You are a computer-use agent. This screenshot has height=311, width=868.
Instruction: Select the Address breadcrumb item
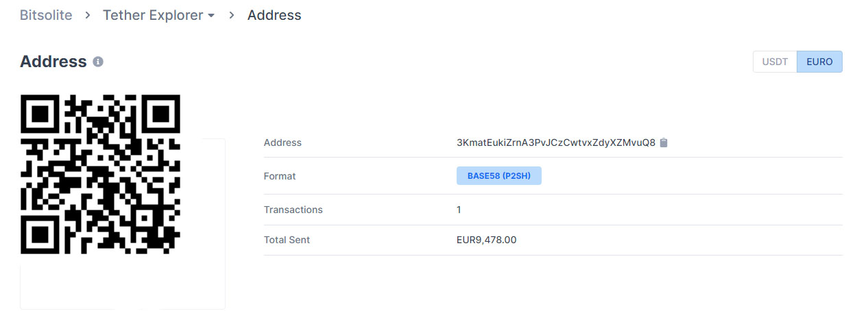coord(274,15)
